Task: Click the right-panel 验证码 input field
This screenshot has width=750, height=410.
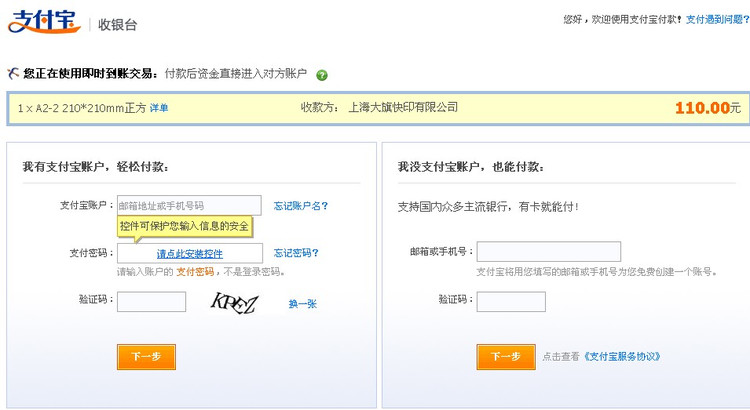Action: coord(510,301)
